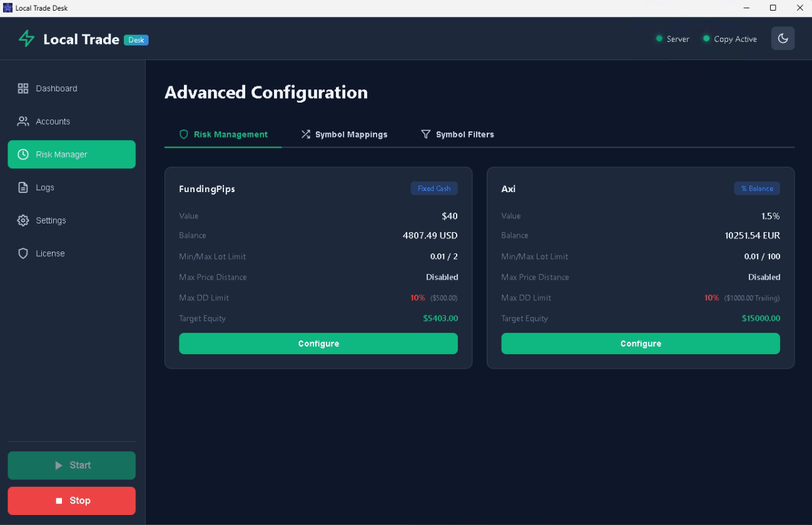The image size is (812, 525).
Task: Click the Logs document icon
Action: coord(23,187)
